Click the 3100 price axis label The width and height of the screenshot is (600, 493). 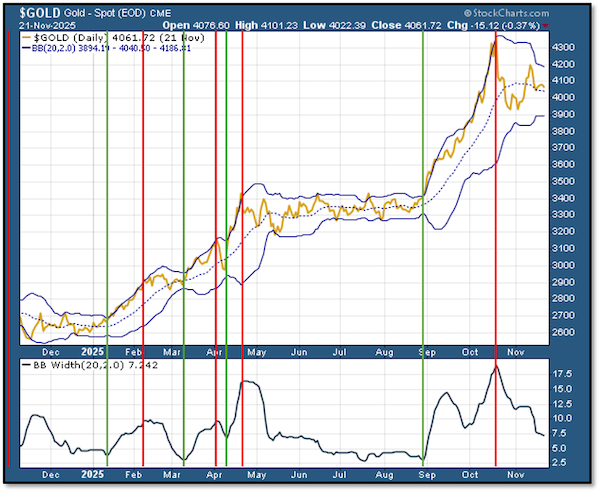[563, 248]
